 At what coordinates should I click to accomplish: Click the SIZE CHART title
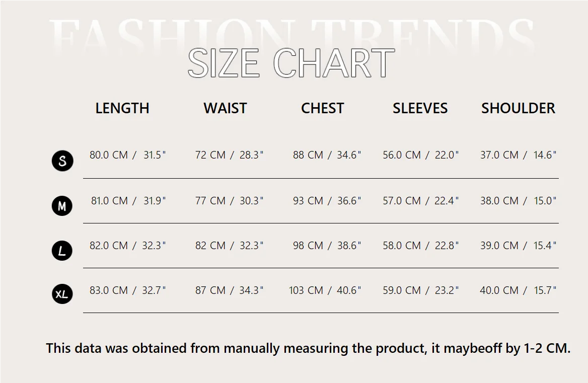291,63
